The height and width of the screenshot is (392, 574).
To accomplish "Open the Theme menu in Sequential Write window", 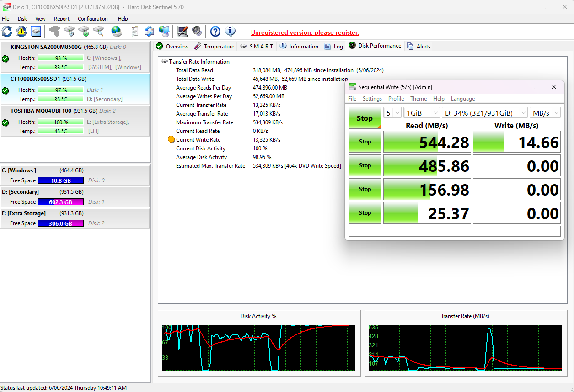I will [418, 99].
